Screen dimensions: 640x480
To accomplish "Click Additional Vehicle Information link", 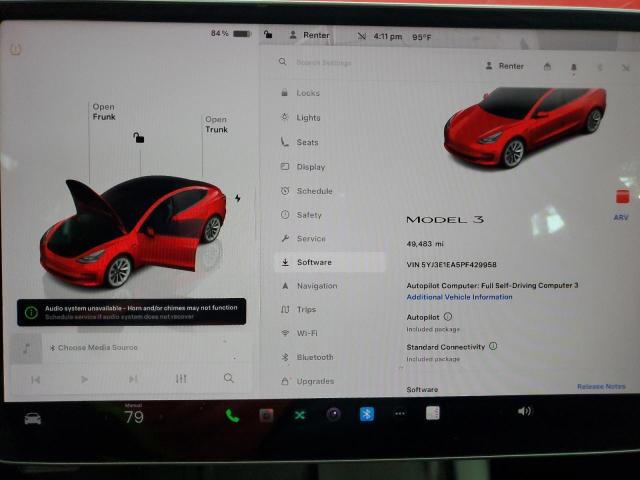I will (x=459, y=297).
